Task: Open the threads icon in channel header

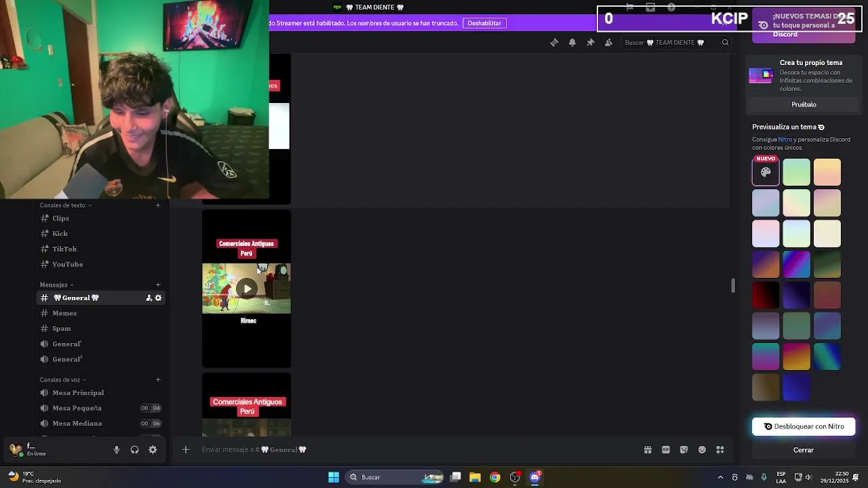Action: click(x=554, y=43)
